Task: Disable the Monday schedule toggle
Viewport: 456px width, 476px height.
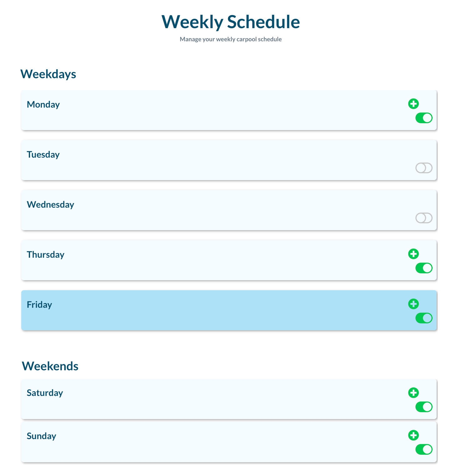Action: pos(424,118)
